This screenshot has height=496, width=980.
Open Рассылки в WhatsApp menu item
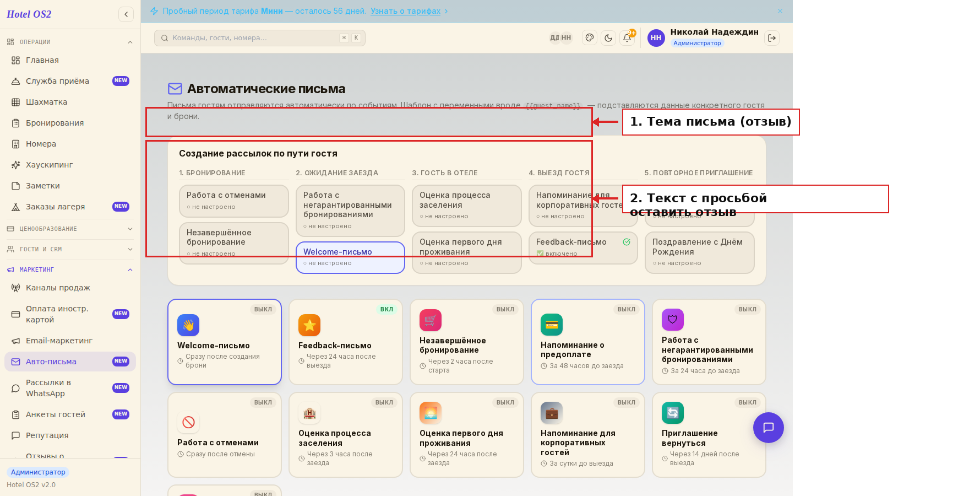(x=70, y=388)
